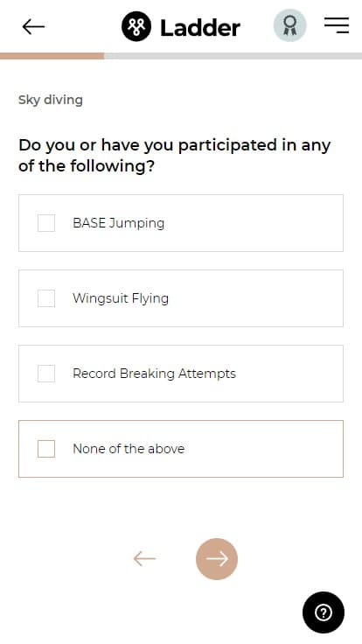The width and height of the screenshot is (362, 644).
Task: Click the None of the above label text
Action: (129, 449)
